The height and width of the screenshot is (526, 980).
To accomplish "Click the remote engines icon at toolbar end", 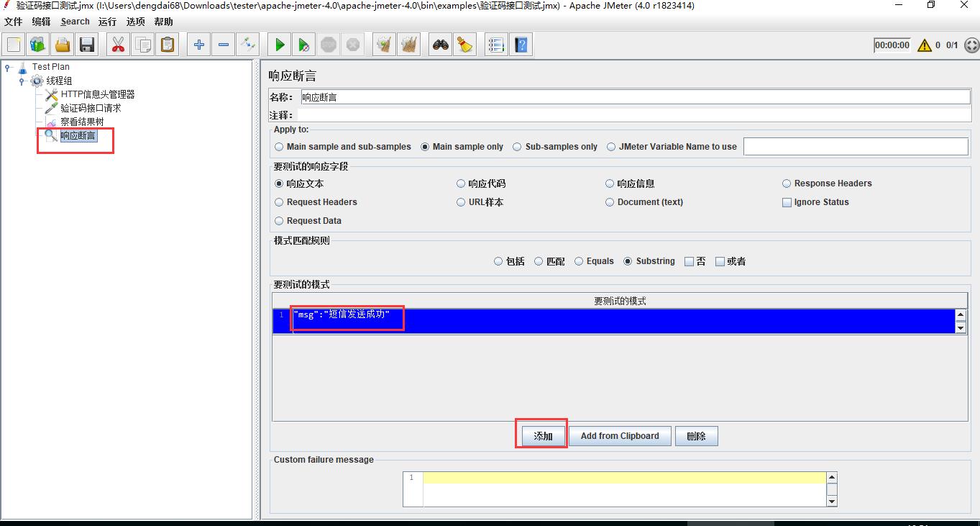I will click(971, 45).
